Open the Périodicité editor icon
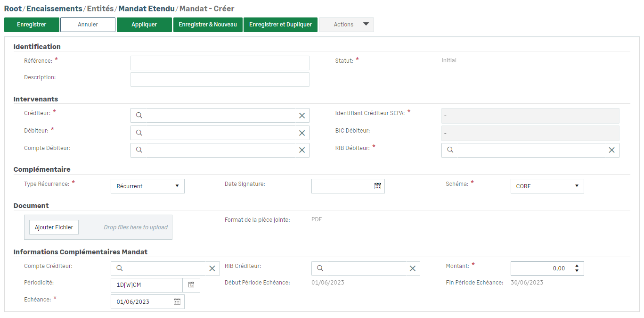Viewport: 644px width, 318px height. [191, 285]
